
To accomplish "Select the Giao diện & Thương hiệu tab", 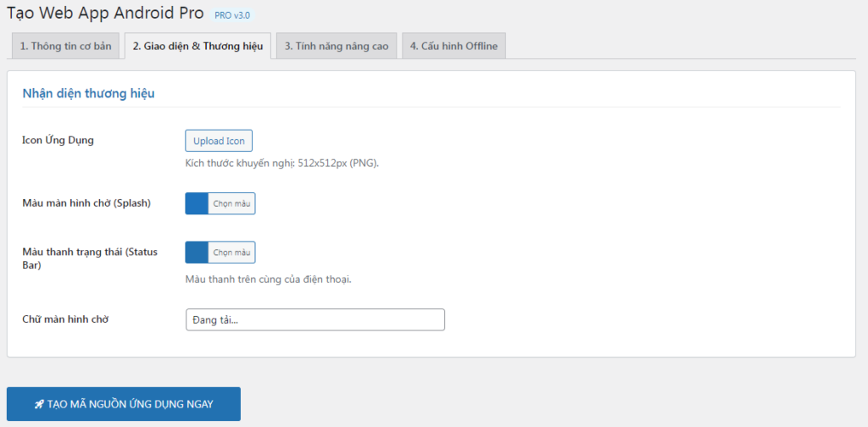I will coord(198,46).
